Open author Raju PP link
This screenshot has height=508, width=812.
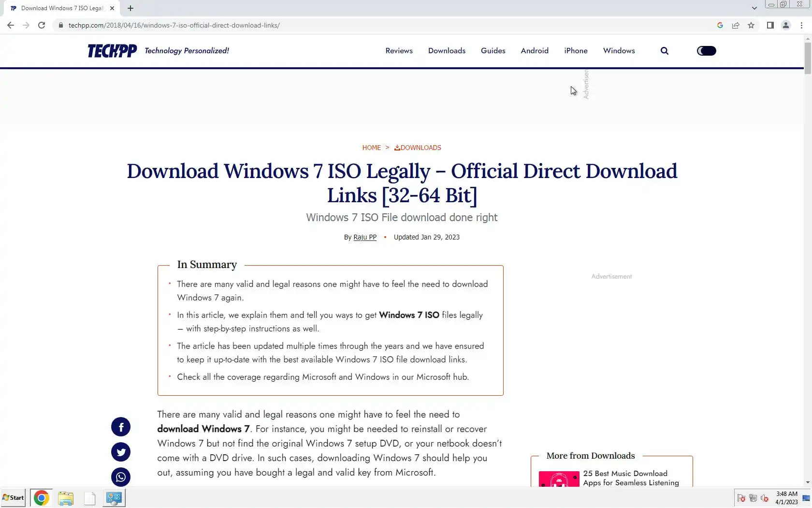coord(365,237)
